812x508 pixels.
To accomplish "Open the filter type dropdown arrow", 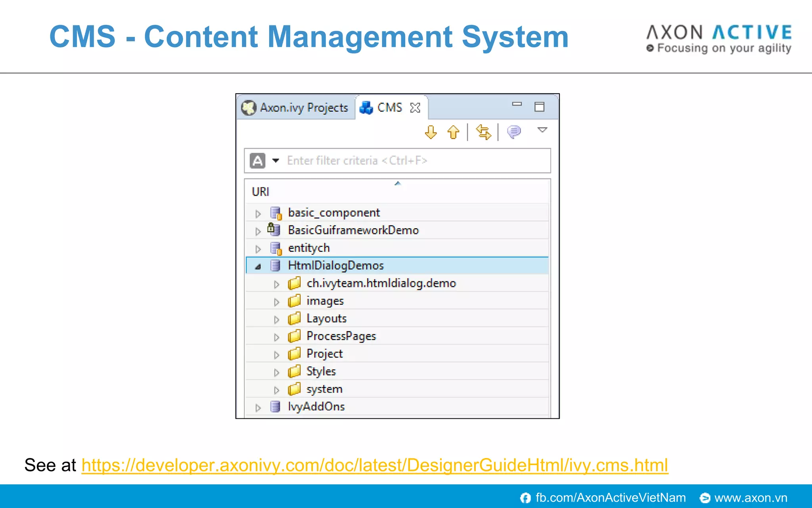I will coord(276,161).
